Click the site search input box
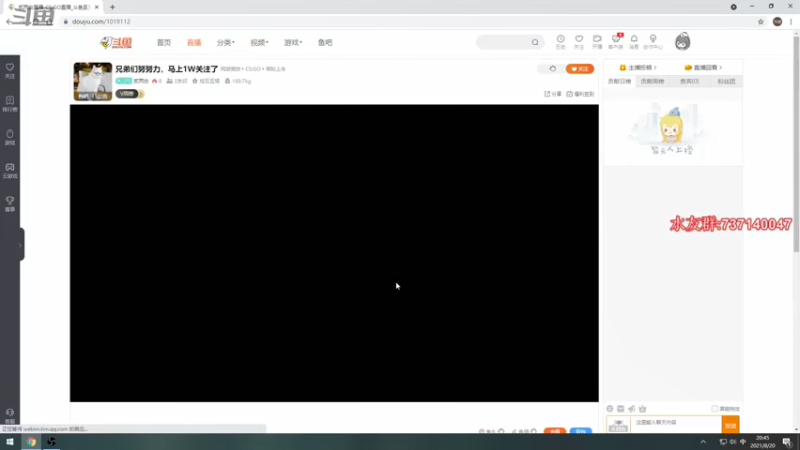Viewport: 800px width, 450px height. tap(504, 42)
